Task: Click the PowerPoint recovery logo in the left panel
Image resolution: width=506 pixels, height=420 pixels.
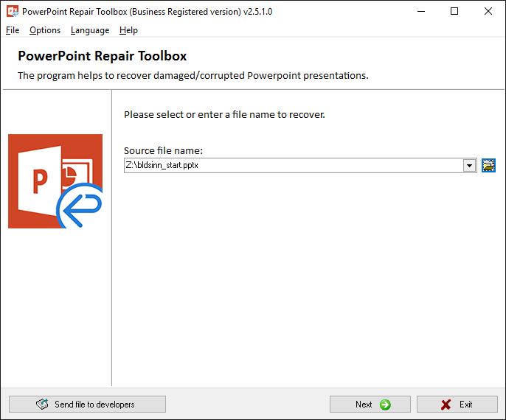Action: [55, 181]
